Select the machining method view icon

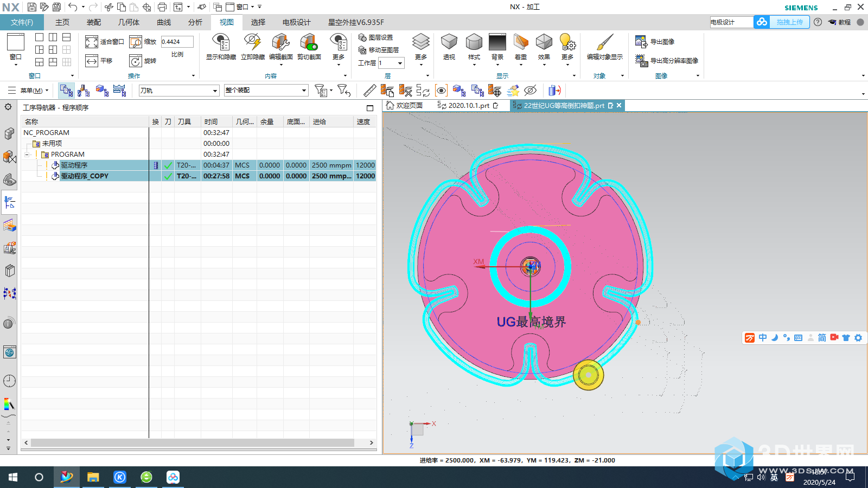tap(119, 91)
